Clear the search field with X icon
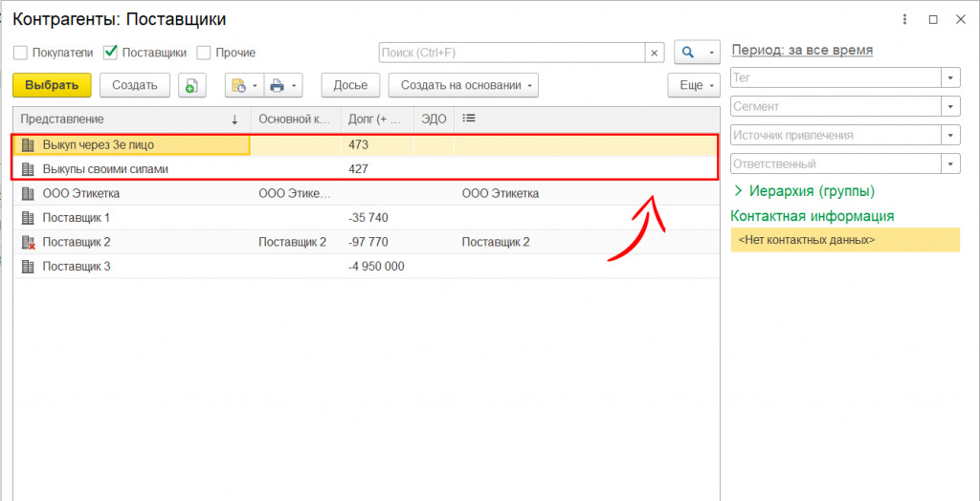This screenshot has width=980, height=501. click(655, 53)
